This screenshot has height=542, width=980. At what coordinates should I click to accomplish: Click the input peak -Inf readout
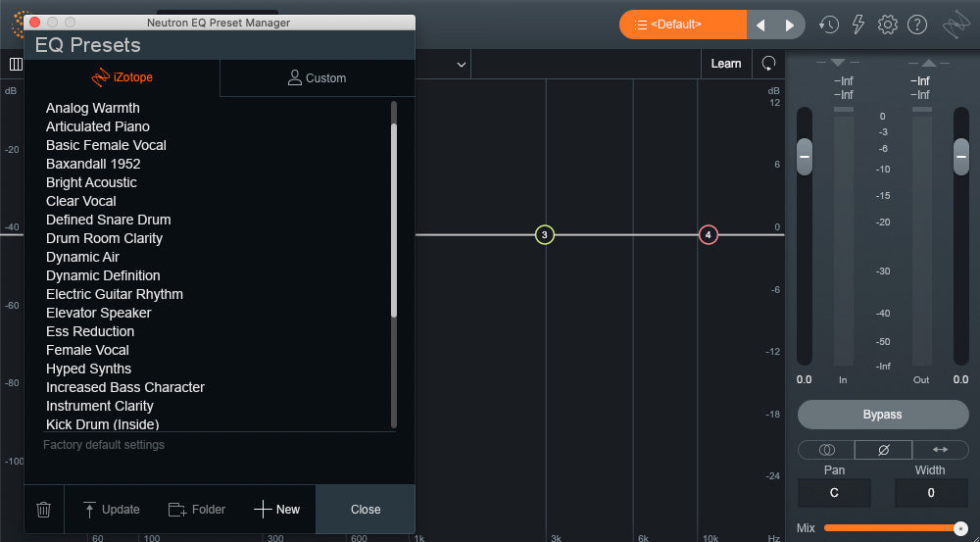(x=843, y=81)
